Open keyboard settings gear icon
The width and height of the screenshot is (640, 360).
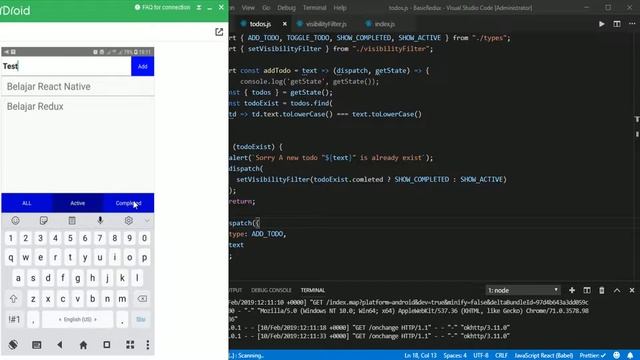tap(129, 220)
